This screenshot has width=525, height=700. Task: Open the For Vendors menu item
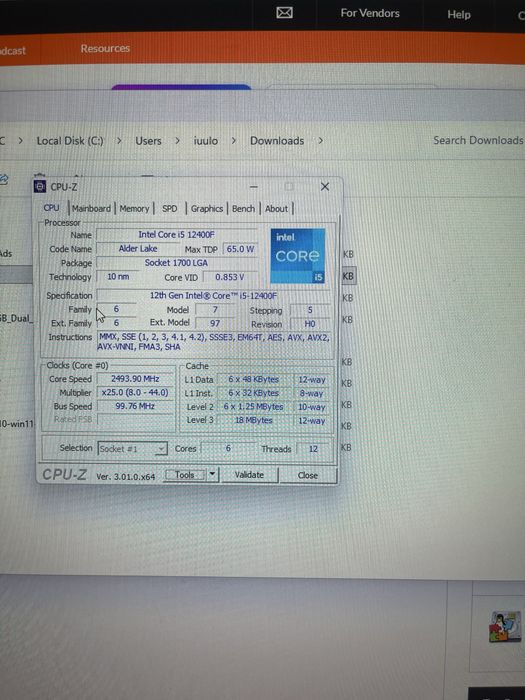pyautogui.click(x=370, y=13)
